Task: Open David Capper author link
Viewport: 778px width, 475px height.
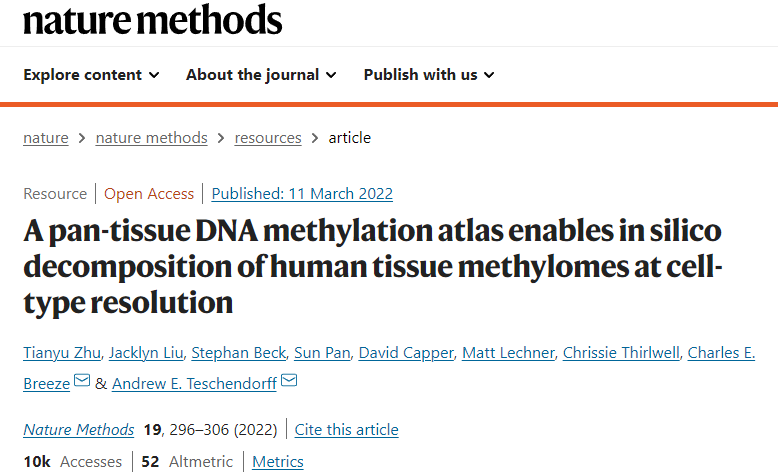Action: 406,352
